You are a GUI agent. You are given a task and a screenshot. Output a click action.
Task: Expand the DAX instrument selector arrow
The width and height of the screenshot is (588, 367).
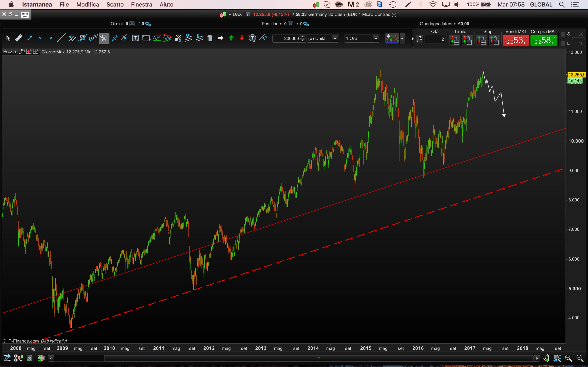pyautogui.click(x=230, y=14)
